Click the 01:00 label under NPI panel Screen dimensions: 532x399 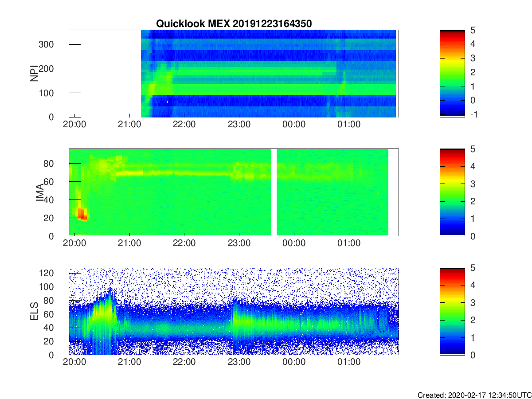pos(349,124)
